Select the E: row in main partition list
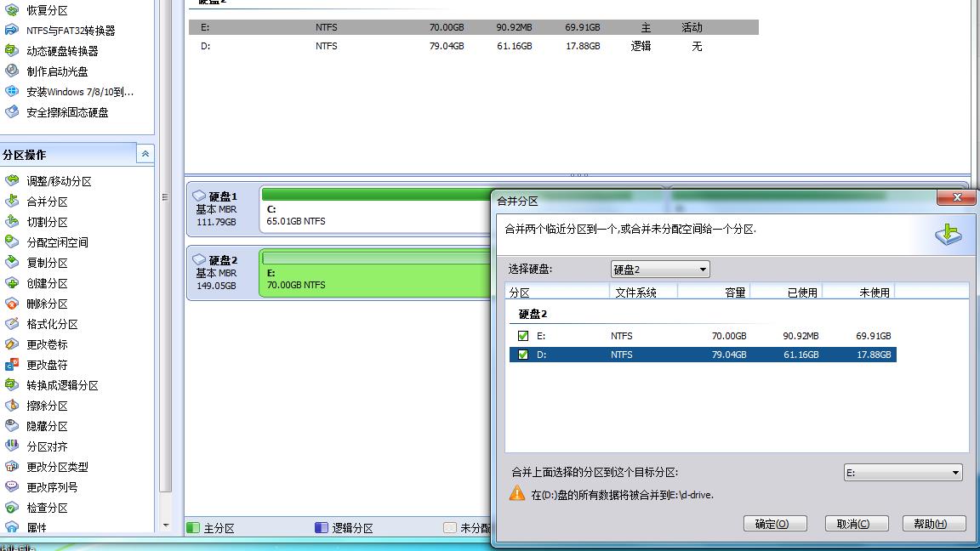Screen dimensions: 980x551 (x=474, y=27)
